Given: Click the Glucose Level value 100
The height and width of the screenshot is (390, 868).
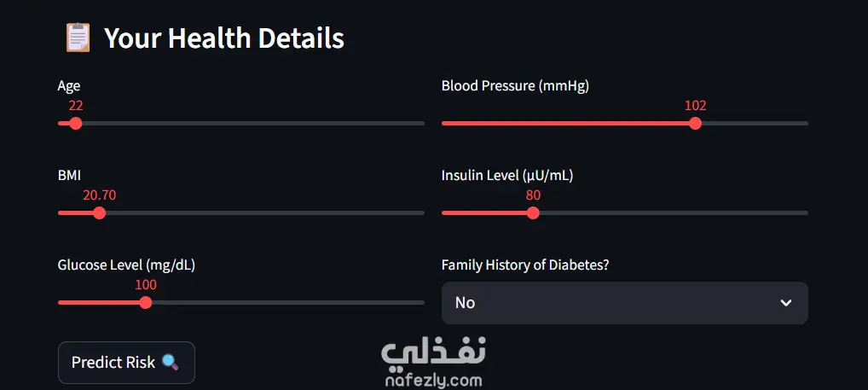Looking at the screenshot, I should [x=146, y=285].
